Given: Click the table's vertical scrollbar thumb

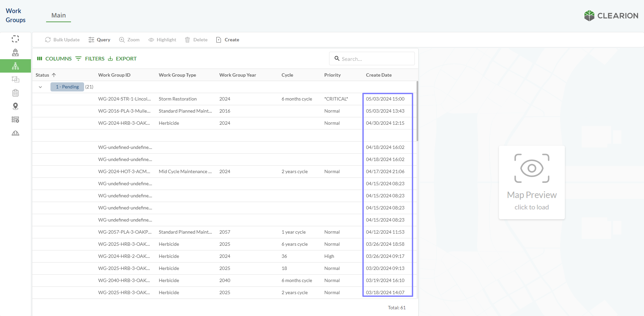Looking at the screenshot, I should (x=417, y=111).
